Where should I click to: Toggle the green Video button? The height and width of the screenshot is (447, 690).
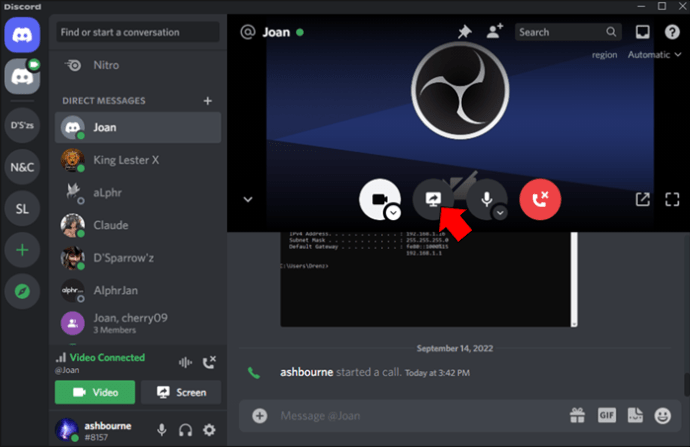coord(95,392)
